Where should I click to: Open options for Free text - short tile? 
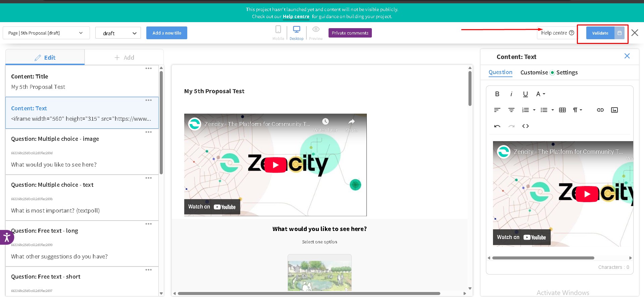point(149,270)
